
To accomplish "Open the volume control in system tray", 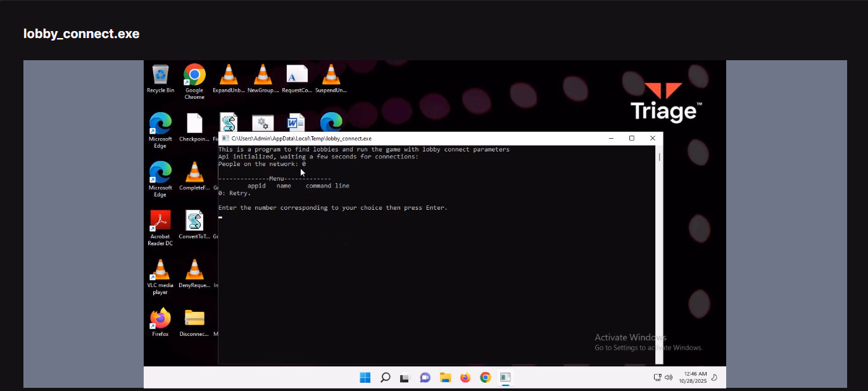I will [668, 378].
